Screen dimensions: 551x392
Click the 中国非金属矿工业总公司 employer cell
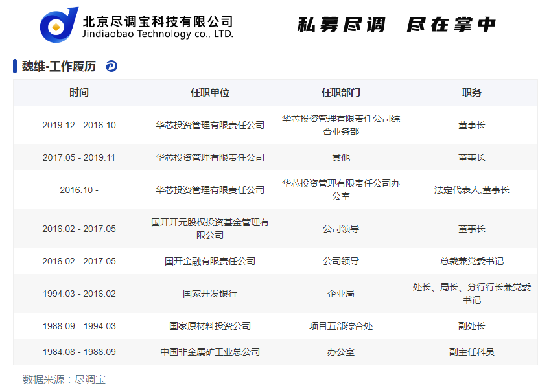coord(210,352)
